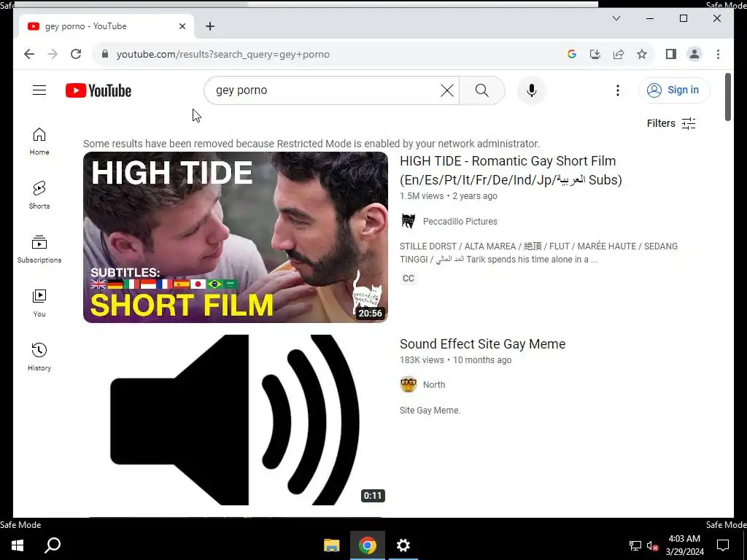Close the YouTube tab
The width and height of the screenshot is (747, 560).
[182, 26]
